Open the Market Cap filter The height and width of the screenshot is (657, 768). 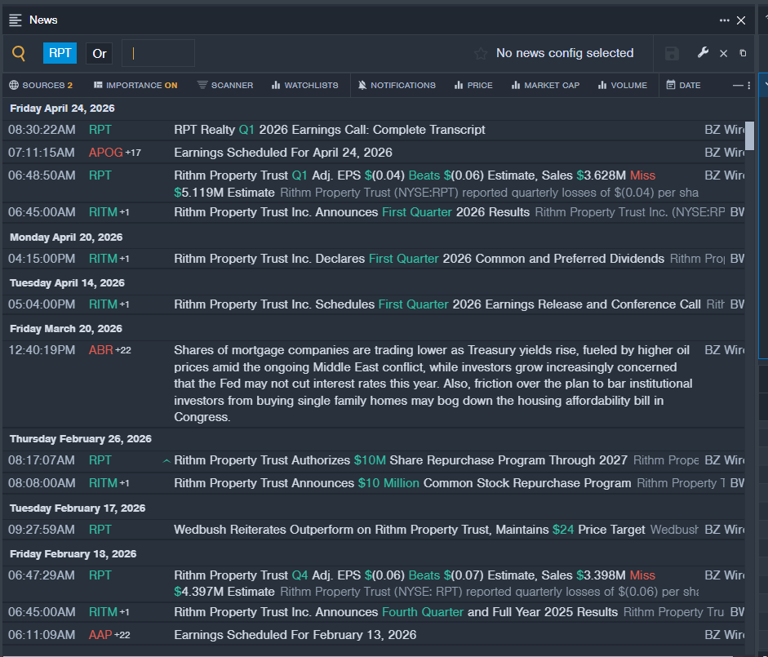(545, 85)
